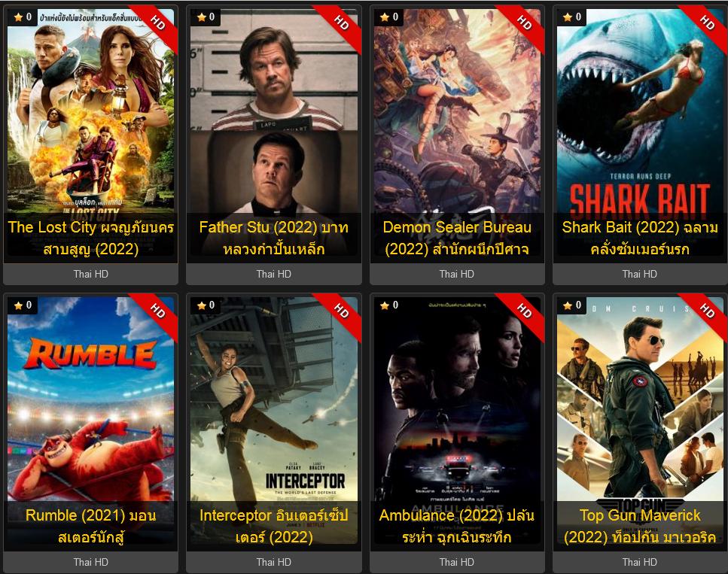
Task: Click the star rating on Ambulance poster
Action: (389, 305)
